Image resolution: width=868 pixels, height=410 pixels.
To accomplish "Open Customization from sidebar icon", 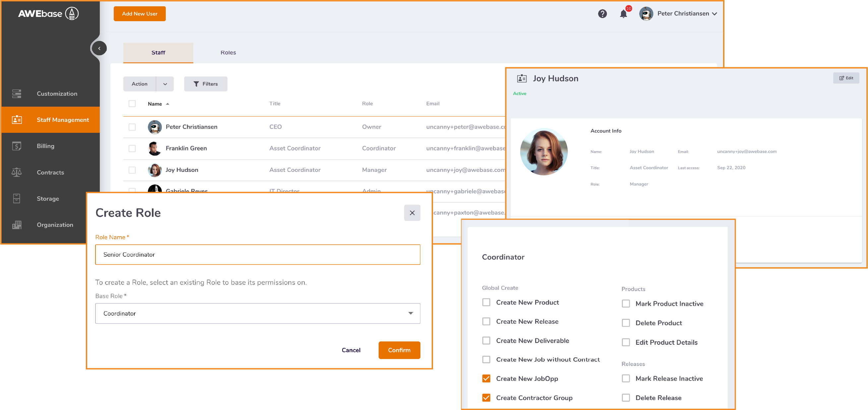I will tap(17, 94).
